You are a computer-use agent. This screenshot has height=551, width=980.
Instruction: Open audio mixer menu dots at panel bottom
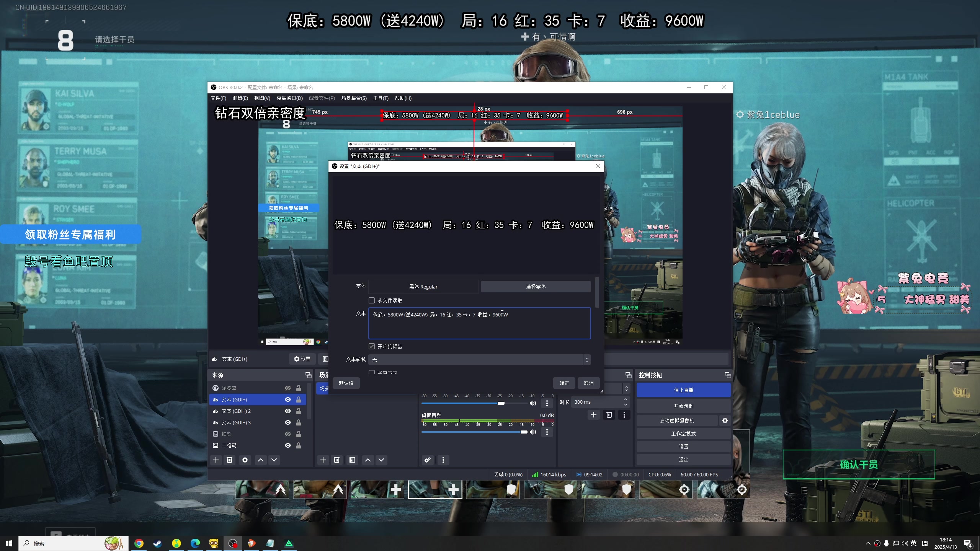[x=443, y=460]
